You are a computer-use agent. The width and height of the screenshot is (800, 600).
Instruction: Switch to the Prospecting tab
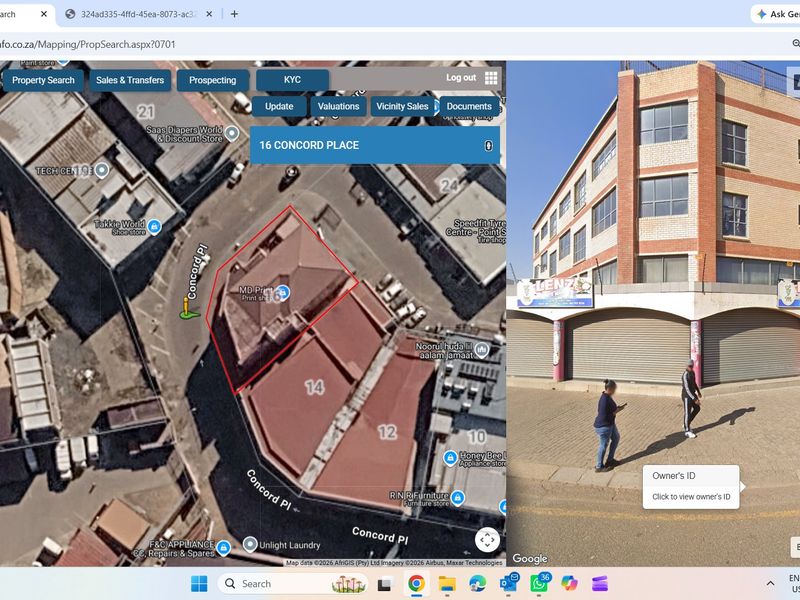point(213,80)
